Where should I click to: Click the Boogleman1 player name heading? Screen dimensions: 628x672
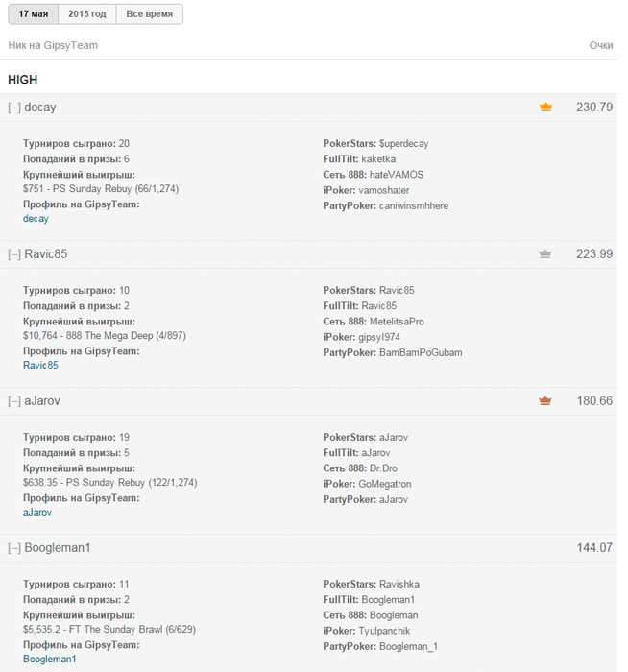(x=58, y=548)
